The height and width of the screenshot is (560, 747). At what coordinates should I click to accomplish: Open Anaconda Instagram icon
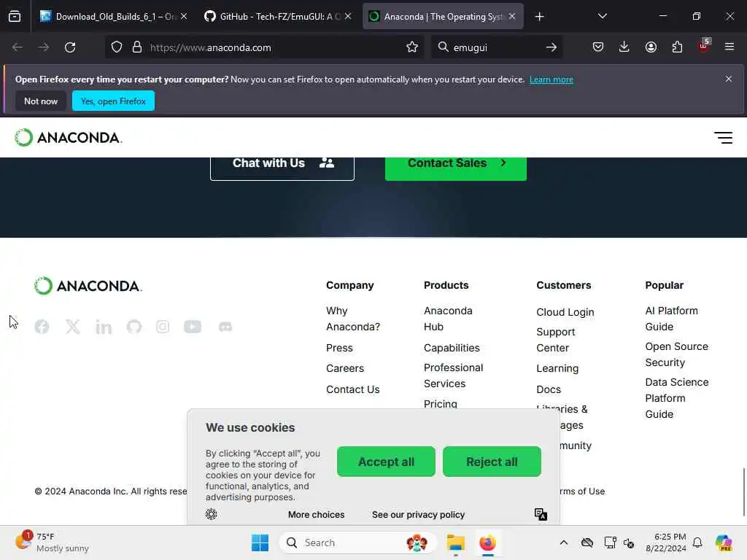tap(163, 327)
